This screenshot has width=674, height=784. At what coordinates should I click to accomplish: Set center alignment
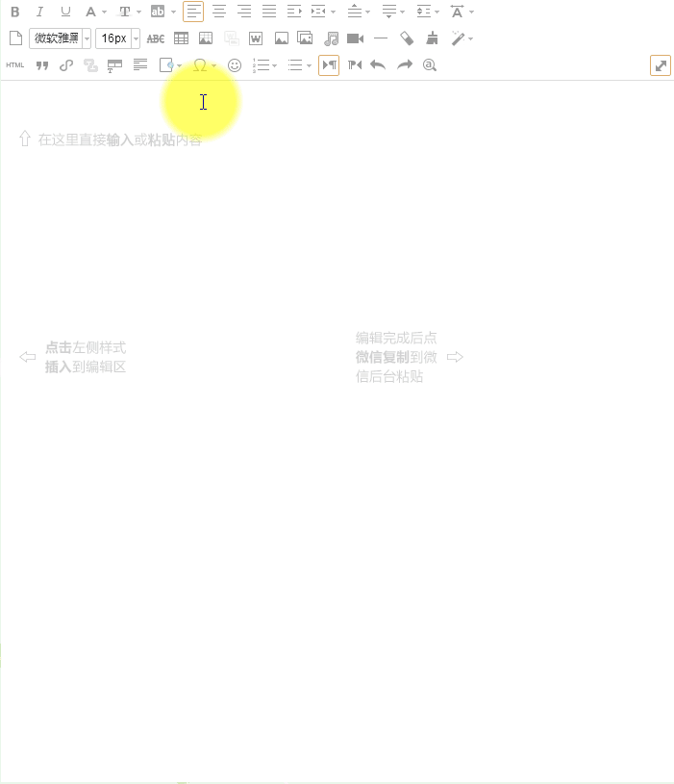coord(219,12)
